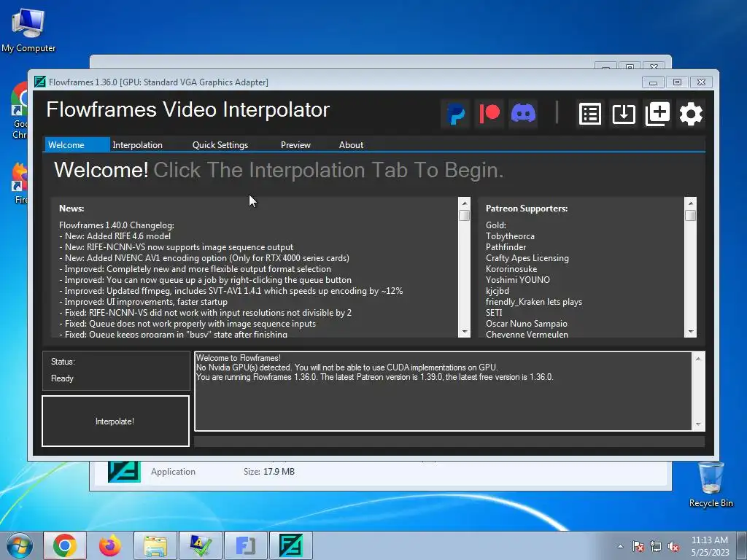Viewport: 747px width, 560px height.
Task: Click the taskbar warning checkmark app icon
Action: pos(201,545)
